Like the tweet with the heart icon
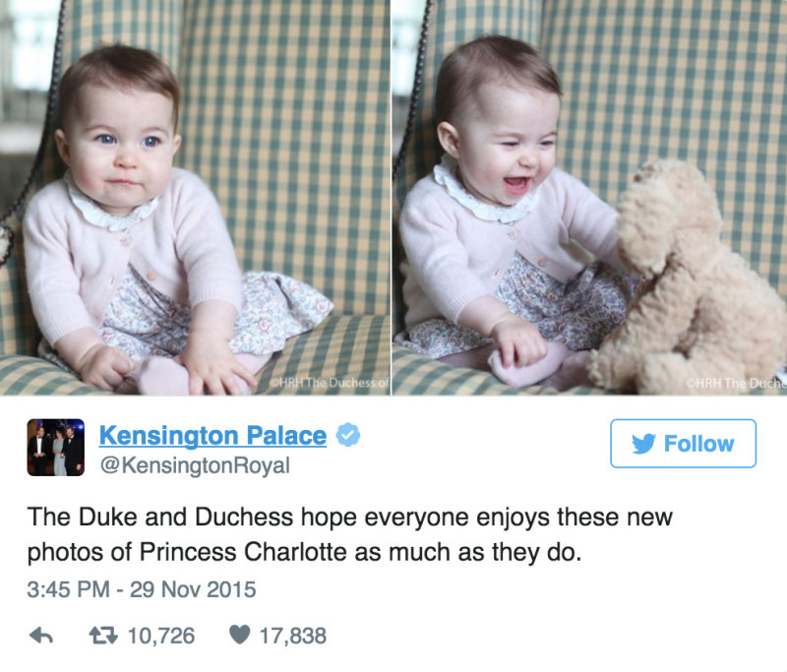 (x=239, y=635)
